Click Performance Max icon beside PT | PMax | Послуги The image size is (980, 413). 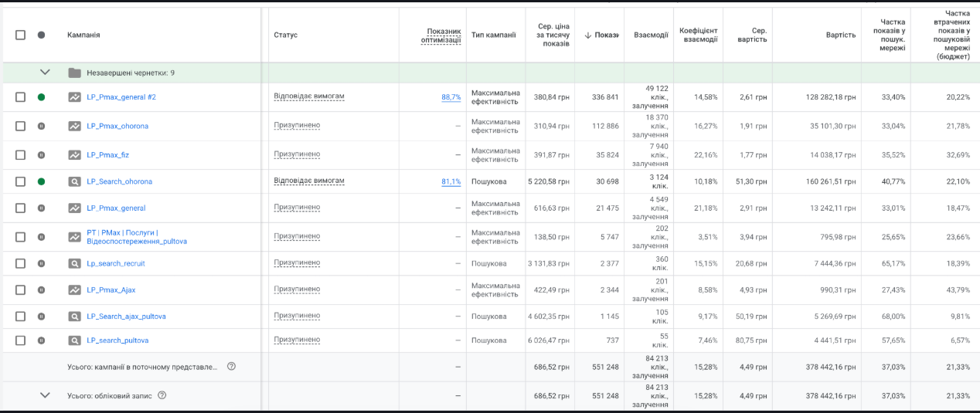coord(74,237)
